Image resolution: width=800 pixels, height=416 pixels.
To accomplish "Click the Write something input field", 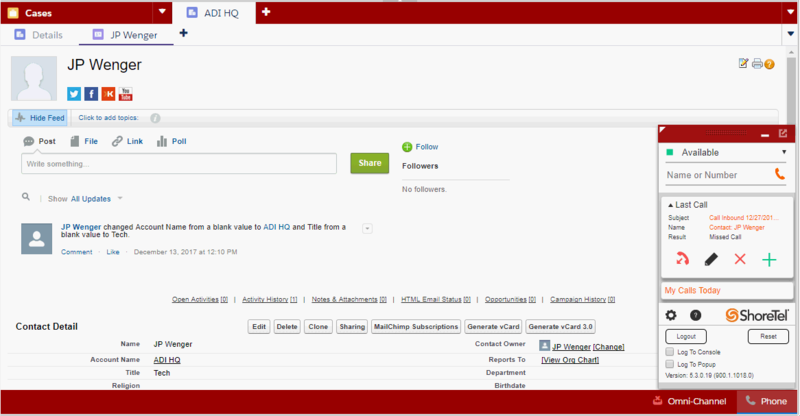I will click(179, 164).
